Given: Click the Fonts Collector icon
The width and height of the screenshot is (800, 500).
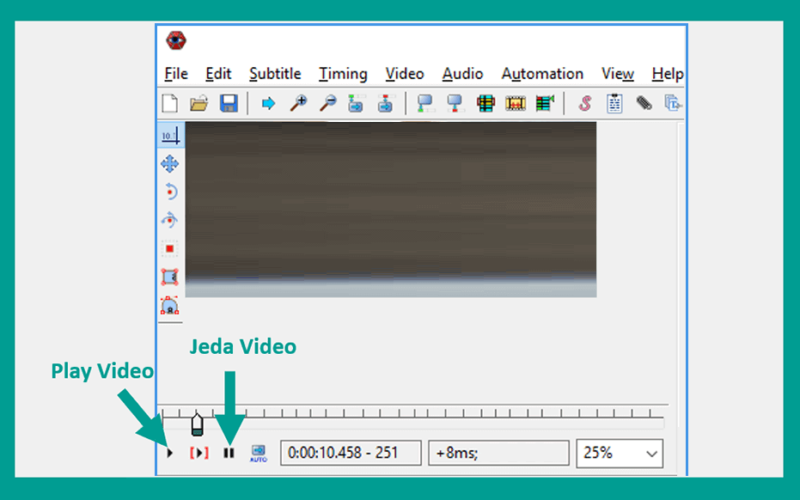Looking at the screenshot, I should pos(673,104).
